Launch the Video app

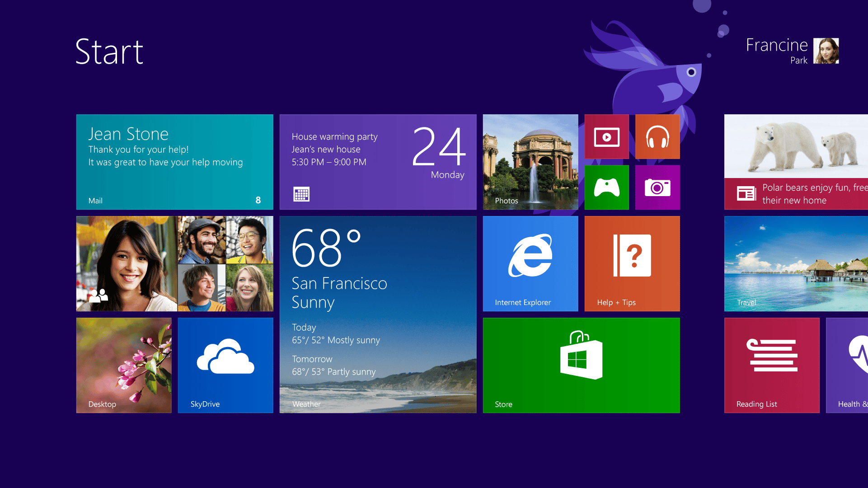pos(606,136)
